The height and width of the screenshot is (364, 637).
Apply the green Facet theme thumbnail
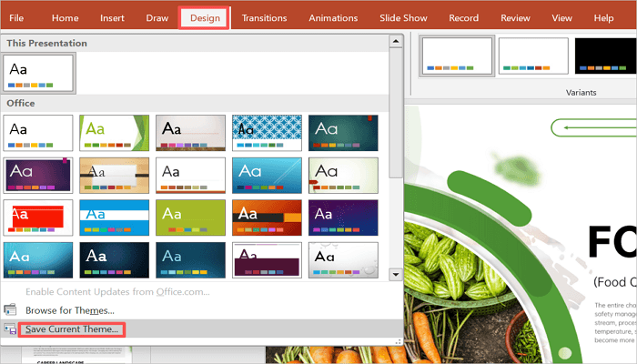pos(114,133)
